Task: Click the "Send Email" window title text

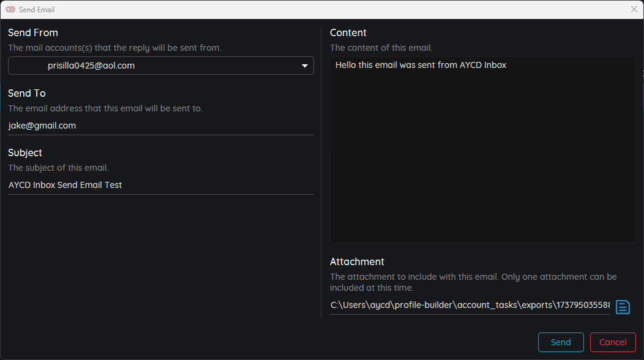Action: coord(37,10)
